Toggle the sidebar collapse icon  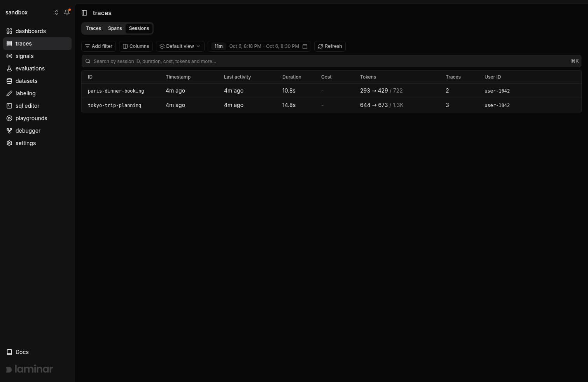click(84, 13)
